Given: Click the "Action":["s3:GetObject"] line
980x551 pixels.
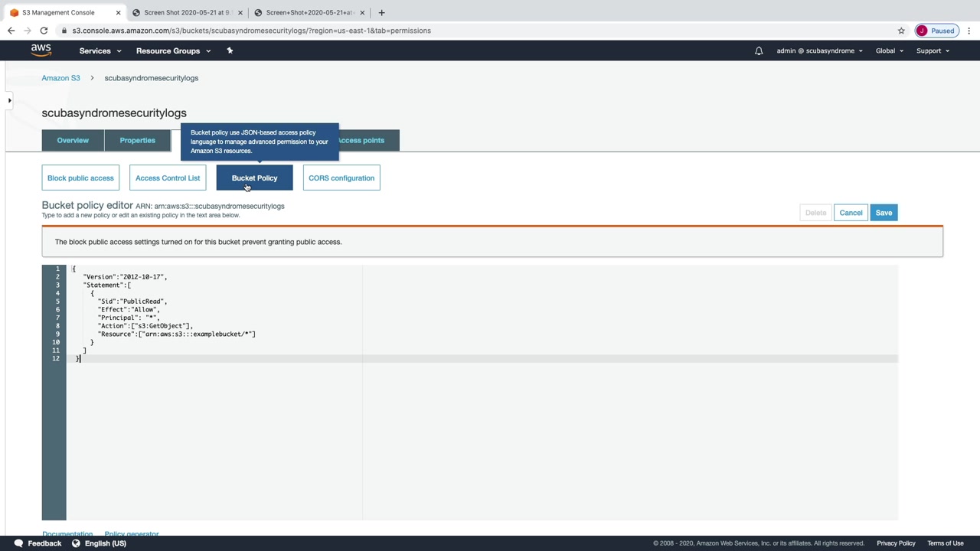Looking at the screenshot, I should pyautogui.click(x=145, y=326).
